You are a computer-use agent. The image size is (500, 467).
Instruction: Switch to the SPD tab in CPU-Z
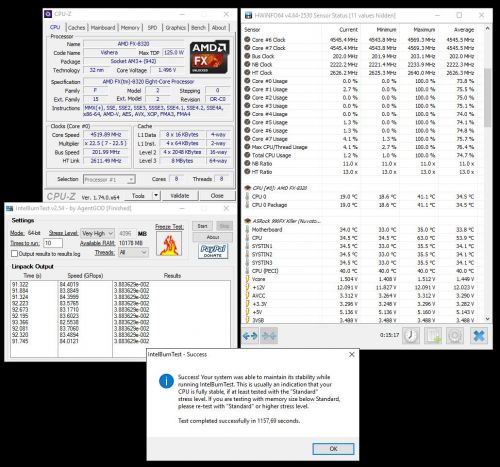[x=152, y=28]
